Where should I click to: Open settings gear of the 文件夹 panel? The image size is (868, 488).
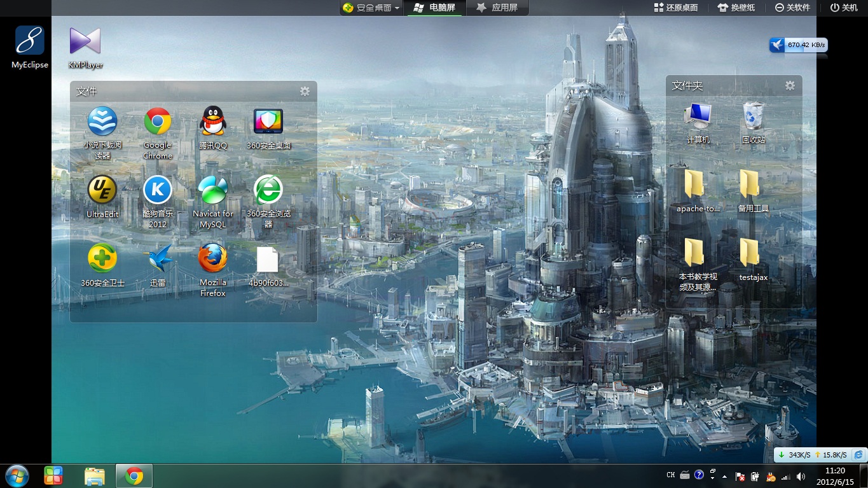(790, 85)
